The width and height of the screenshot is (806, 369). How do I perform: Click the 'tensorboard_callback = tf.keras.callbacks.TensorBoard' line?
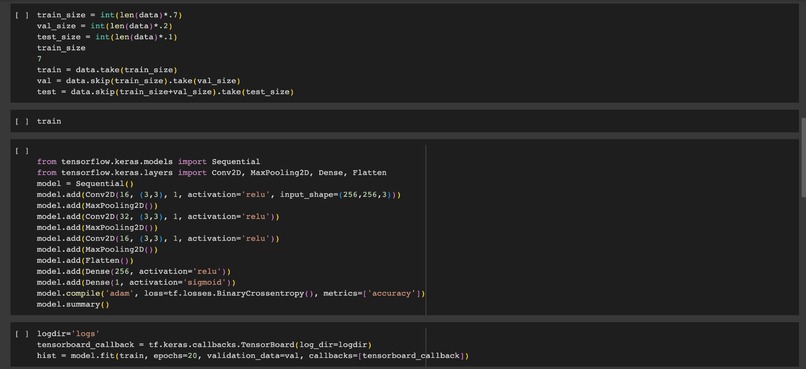204,344
